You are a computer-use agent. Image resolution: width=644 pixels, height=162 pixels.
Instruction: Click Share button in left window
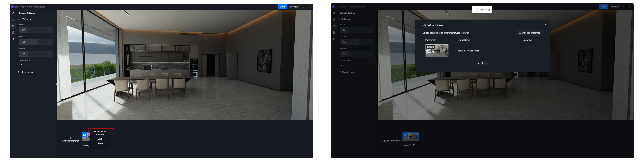point(283,7)
